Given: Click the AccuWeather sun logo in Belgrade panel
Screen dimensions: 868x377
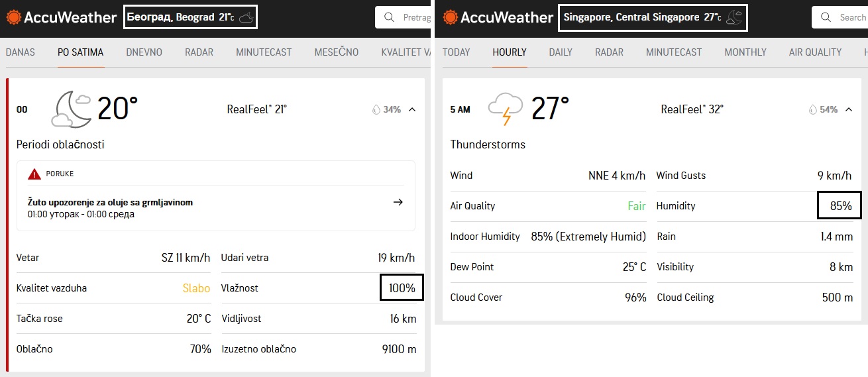Looking at the screenshot, I should (x=13, y=18).
